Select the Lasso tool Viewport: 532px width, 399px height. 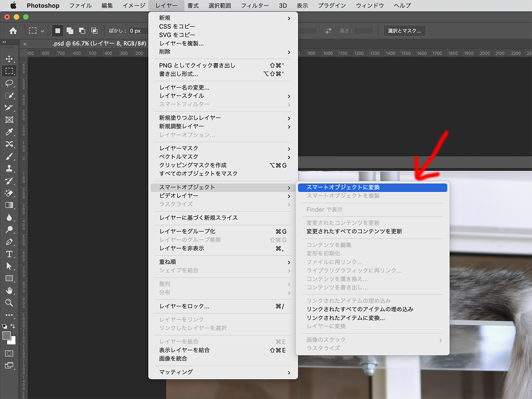[x=9, y=83]
